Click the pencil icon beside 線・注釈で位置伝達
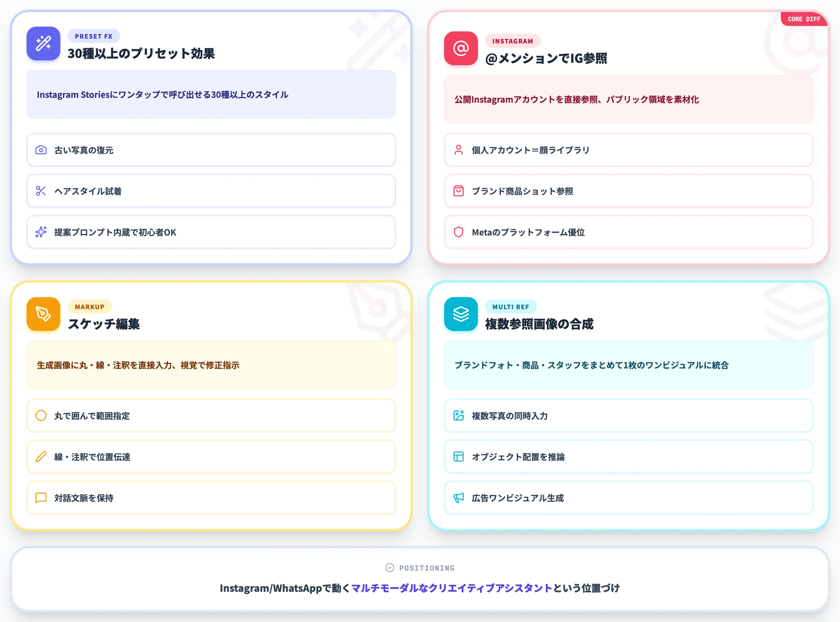Image resolution: width=840 pixels, height=622 pixels. point(41,457)
